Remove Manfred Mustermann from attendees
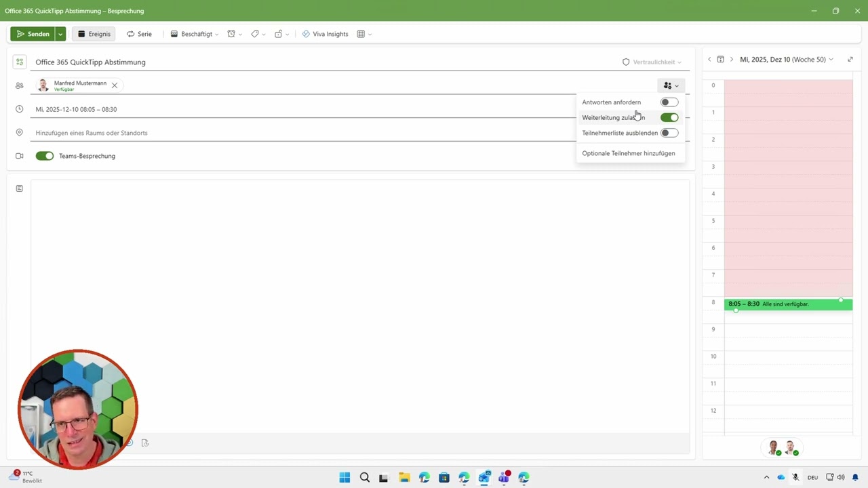Screen dimensions: 868x488 pyautogui.click(x=115, y=85)
